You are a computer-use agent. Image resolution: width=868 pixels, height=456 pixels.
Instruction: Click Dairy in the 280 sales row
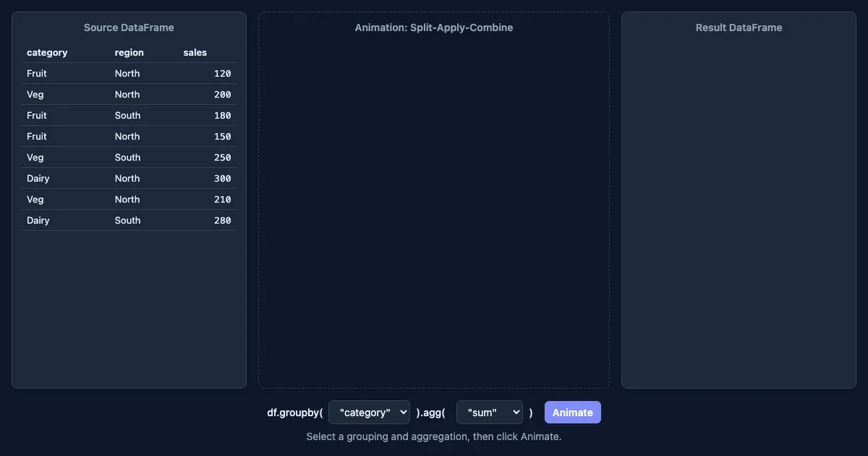pyautogui.click(x=38, y=221)
